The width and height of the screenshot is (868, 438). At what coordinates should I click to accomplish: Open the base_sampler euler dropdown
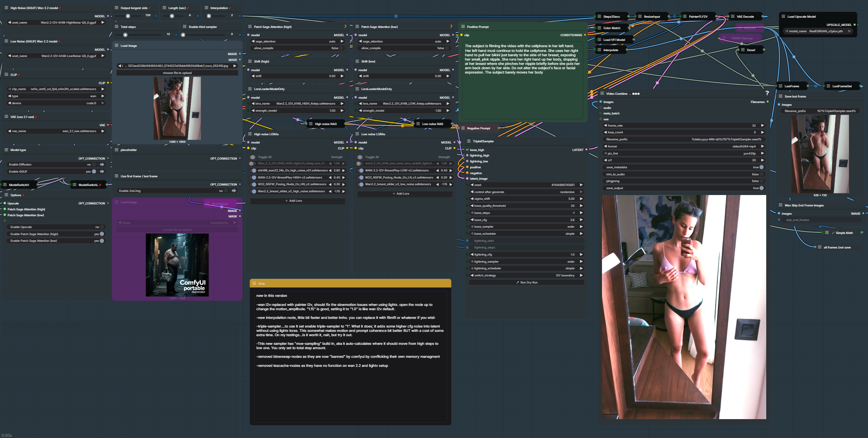tap(527, 227)
